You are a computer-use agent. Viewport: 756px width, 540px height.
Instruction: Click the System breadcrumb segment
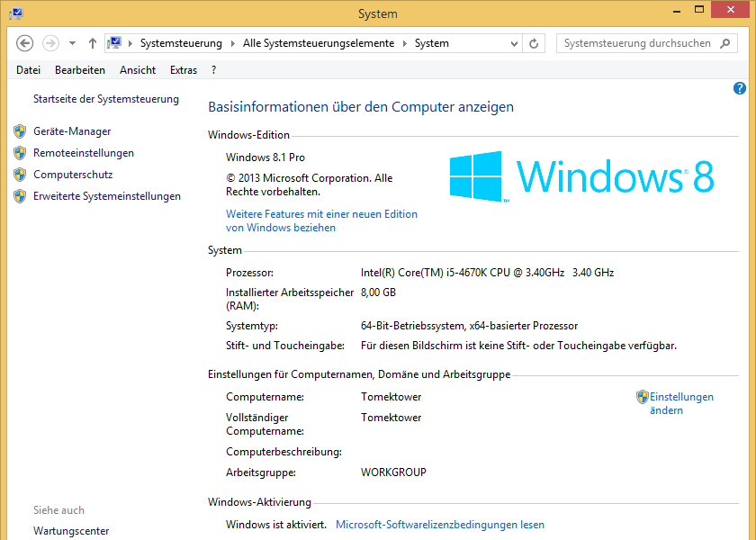431,43
